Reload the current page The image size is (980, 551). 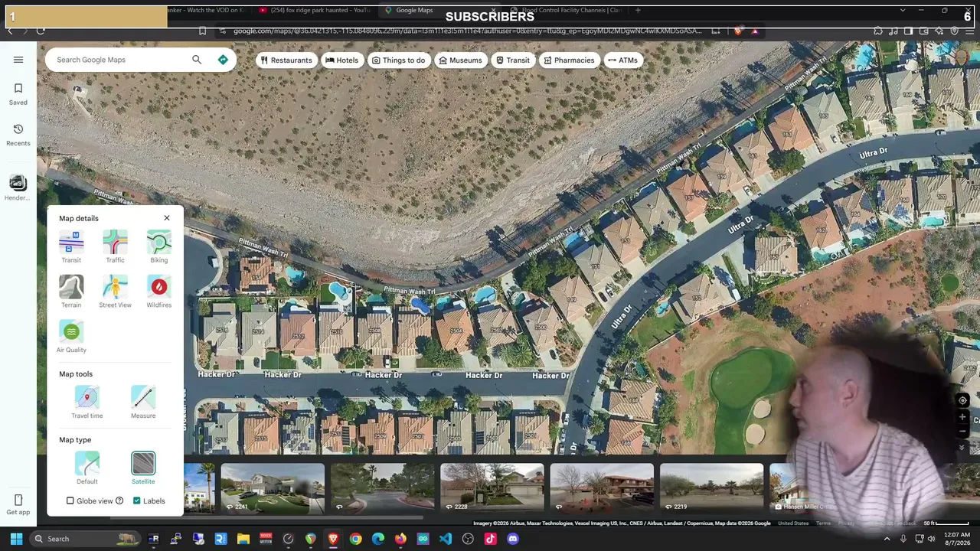pyautogui.click(x=41, y=31)
